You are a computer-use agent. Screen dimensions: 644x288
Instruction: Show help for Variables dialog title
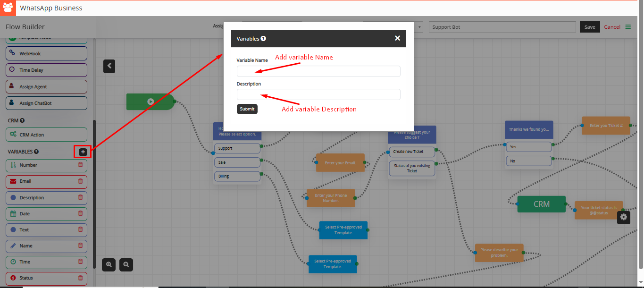click(263, 39)
